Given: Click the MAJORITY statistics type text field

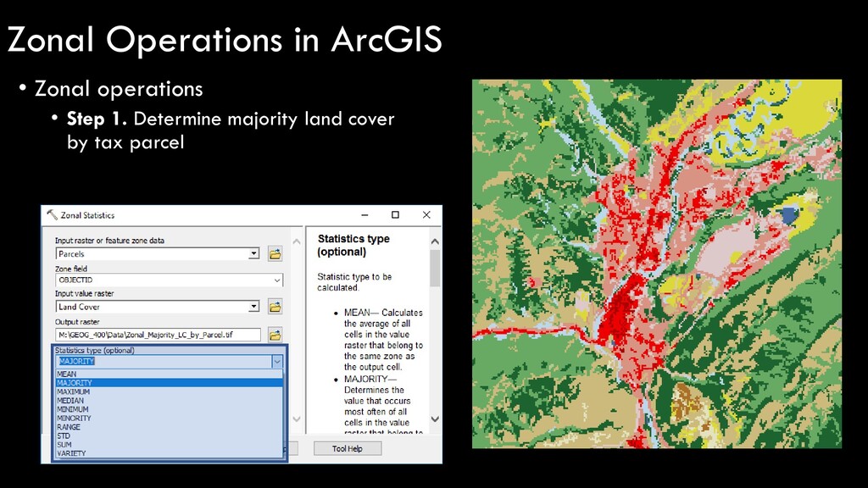Looking at the screenshot, I should 164,361.
